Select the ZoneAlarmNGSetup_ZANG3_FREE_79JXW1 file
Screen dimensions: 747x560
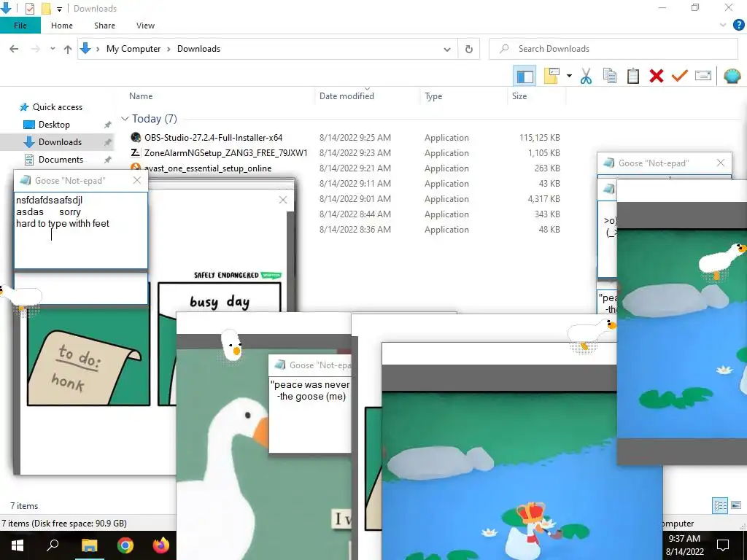(x=226, y=153)
